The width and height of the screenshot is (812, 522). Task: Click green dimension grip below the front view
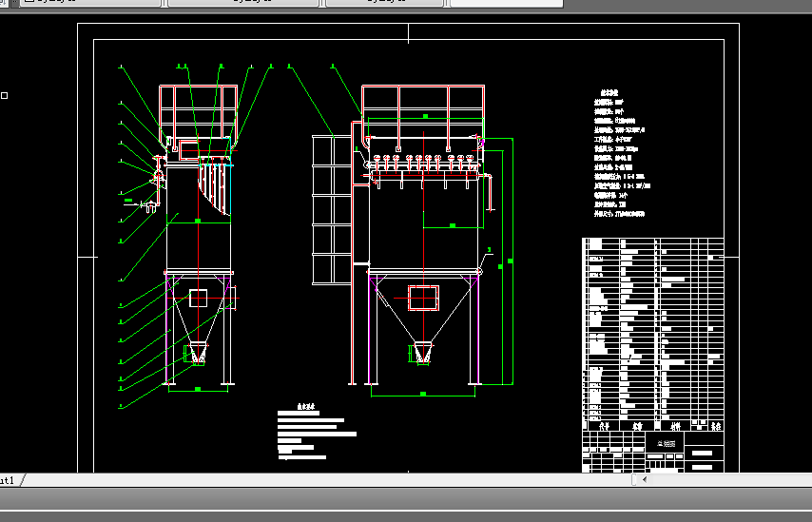tap(422, 393)
